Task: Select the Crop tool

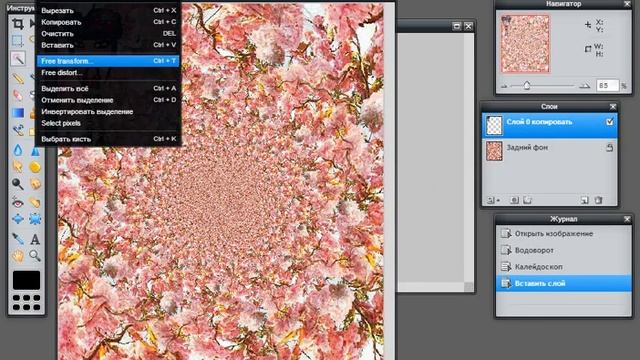Action: (x=18, y=24)
